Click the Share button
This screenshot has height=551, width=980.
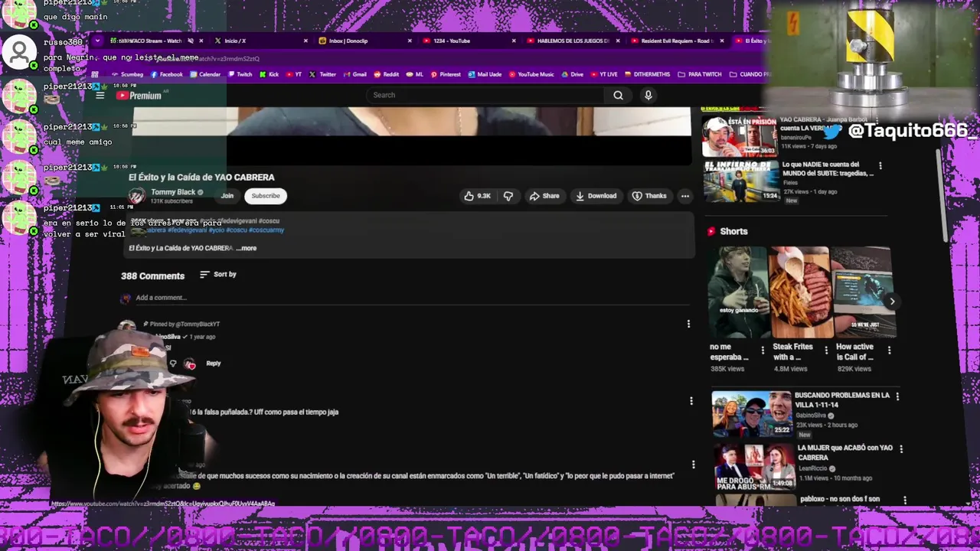click(x=544, y=196)
